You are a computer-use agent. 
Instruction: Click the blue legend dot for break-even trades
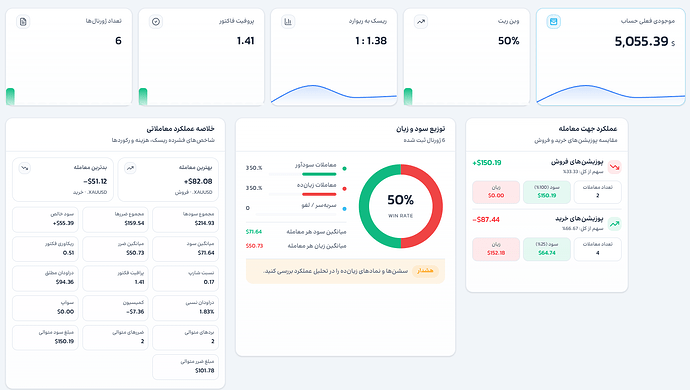[x=345, y=209]
